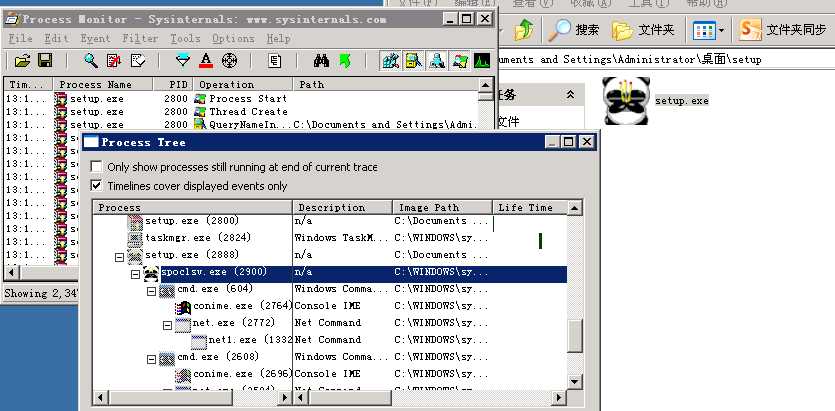835x411 pixels.
Task: Select the Process Start event row
Action: 241,98
